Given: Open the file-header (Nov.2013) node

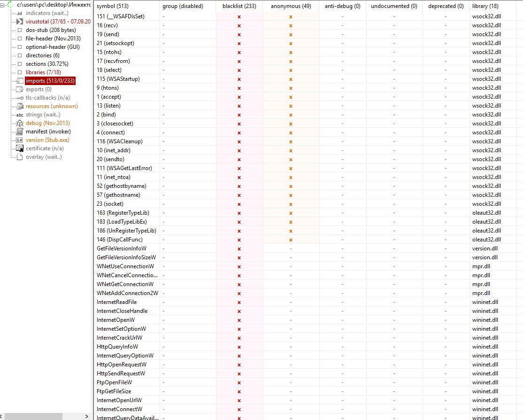Looking at the screenshot, I should click(x=53, y=39).
